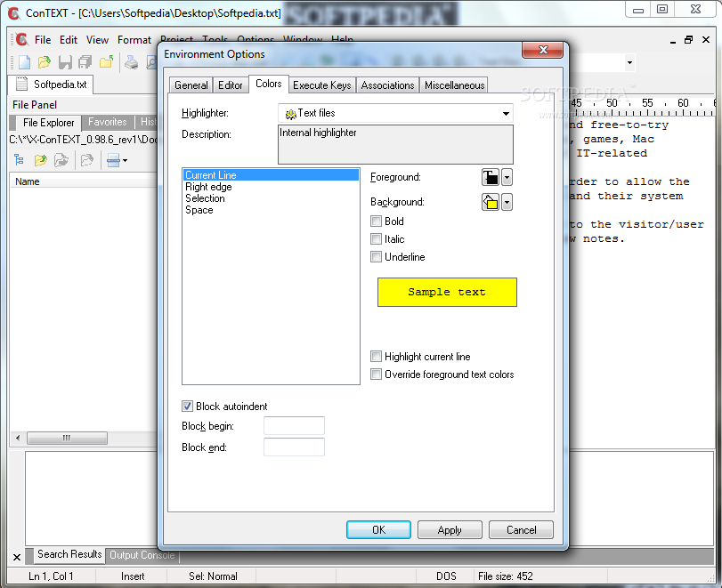The image size is (722, 588).
Task: Switch to the Associations tab
Action: (387, 85)
